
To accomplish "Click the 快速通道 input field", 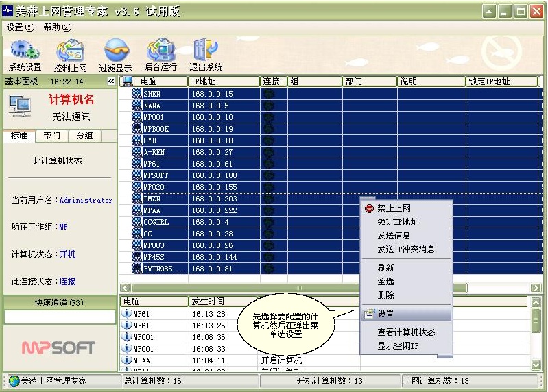I will (x=60, y=317).
